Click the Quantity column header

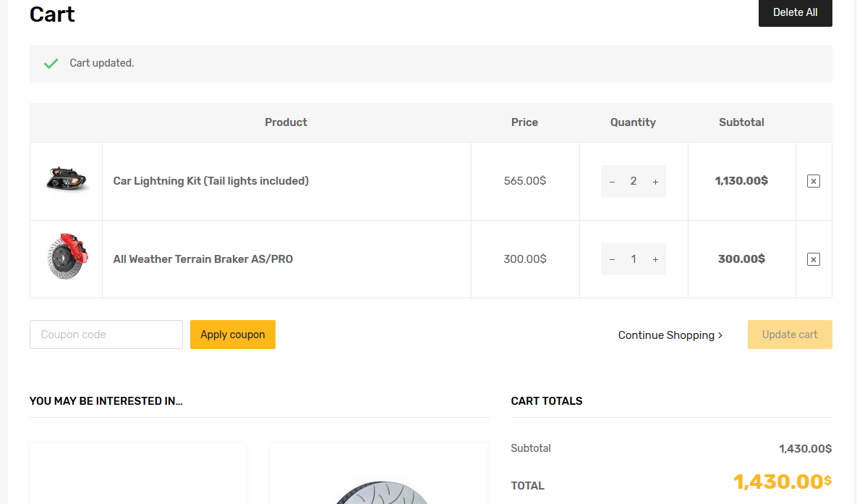point(633,122)
